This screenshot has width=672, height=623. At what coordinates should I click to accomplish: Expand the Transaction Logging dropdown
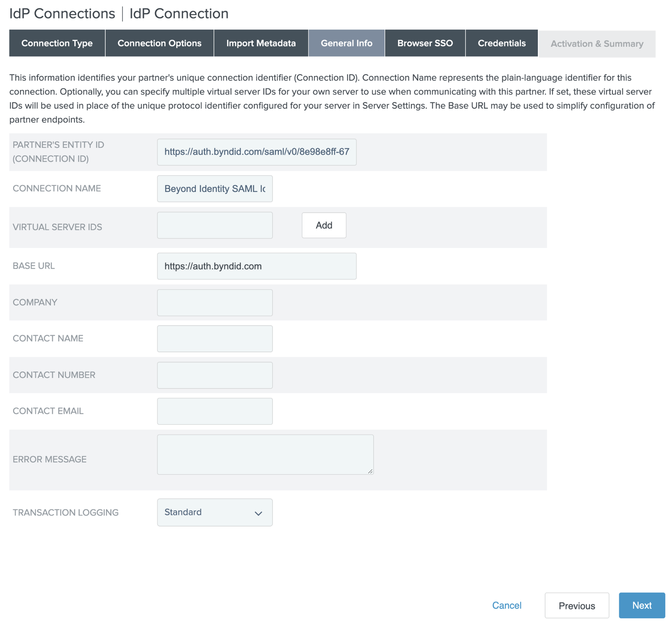pyautogui.click(x=215, y=512)
